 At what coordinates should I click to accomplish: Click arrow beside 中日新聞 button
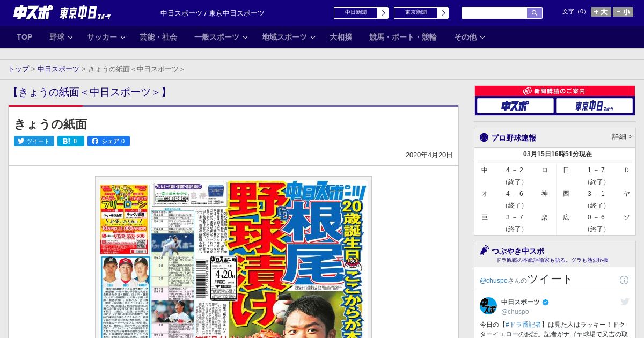pyautogui.click(x=383, y=13)
